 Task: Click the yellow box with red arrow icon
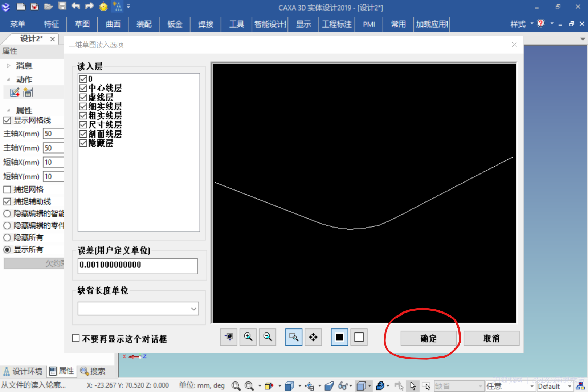coord(269,386)
